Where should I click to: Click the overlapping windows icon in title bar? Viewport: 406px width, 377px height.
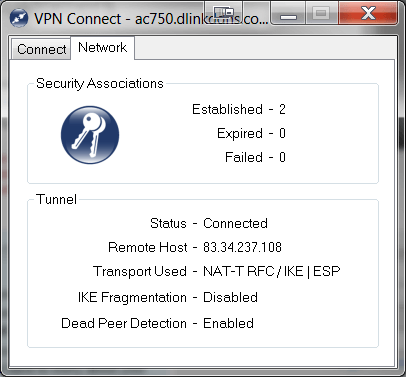pyautogui.click(x=224, y=13)
